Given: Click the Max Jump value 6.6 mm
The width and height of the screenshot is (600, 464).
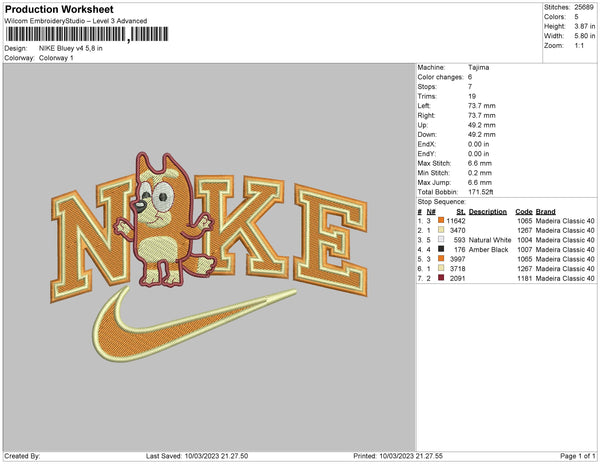Looking at the screenshot, I should [480, 182].
